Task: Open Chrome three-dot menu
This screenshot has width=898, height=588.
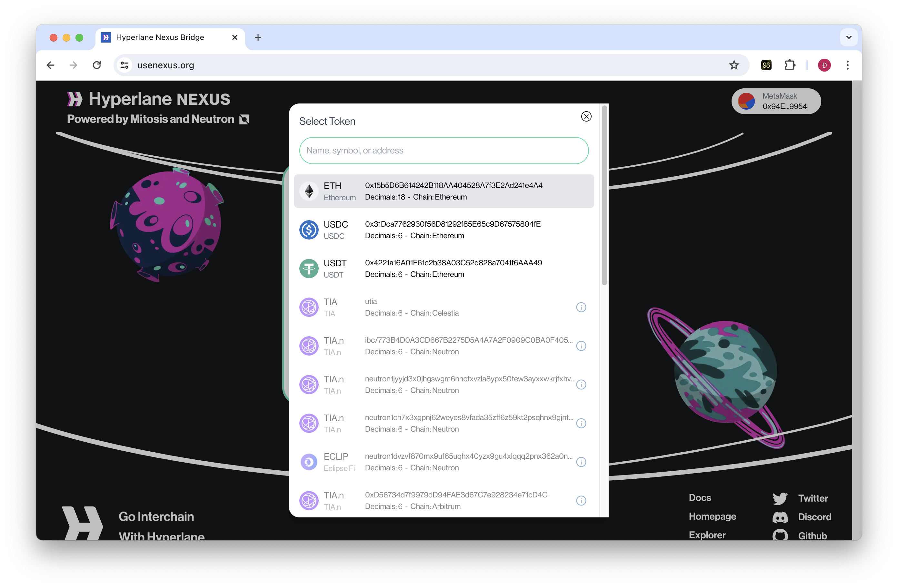Action: [x=847, y=65]
